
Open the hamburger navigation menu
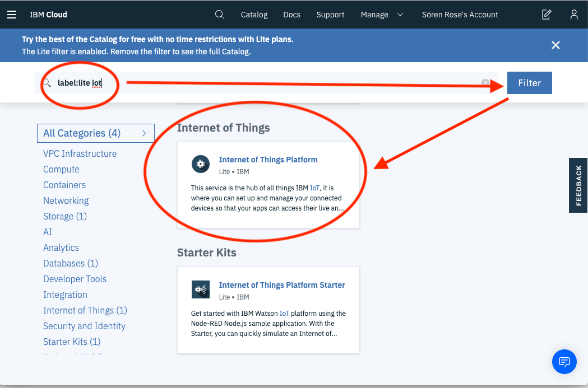12,15
